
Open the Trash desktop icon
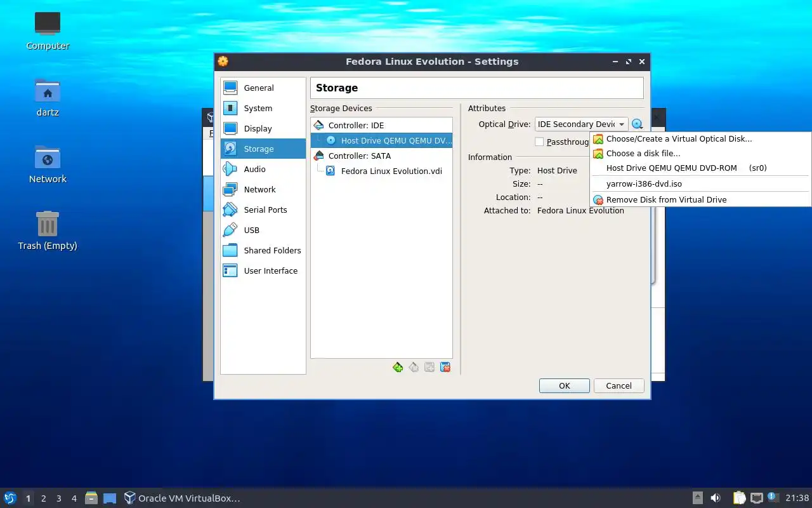[x=48, y=231]
